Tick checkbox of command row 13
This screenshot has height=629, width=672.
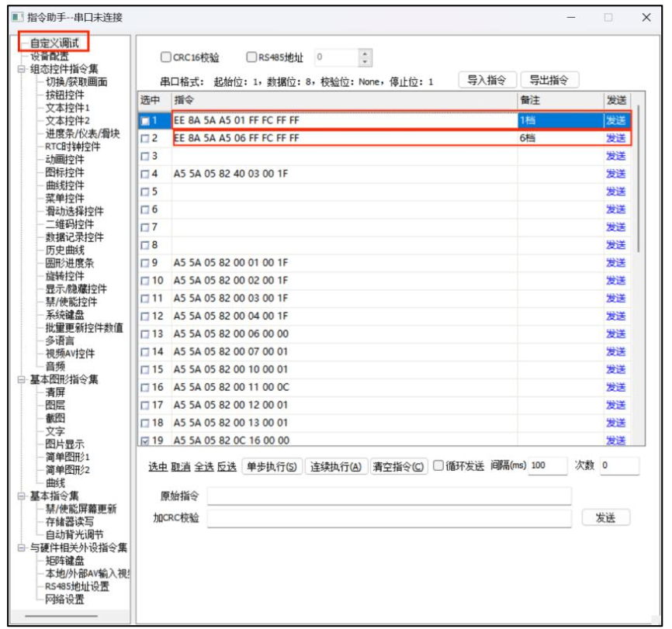coord(145,334)
